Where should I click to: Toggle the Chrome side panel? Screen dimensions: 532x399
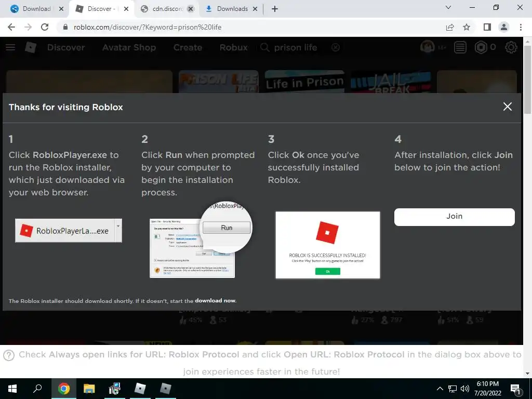click(487, 27)
